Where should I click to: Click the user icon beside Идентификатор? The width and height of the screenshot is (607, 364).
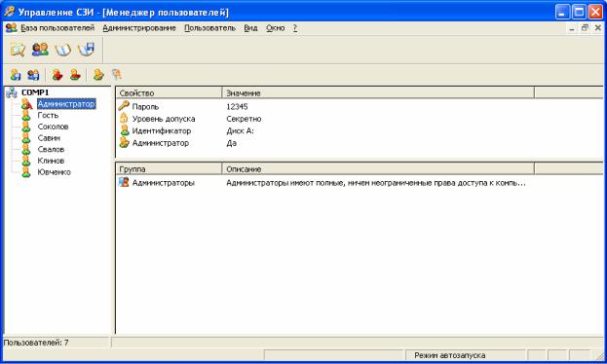[x=125, y=130]
